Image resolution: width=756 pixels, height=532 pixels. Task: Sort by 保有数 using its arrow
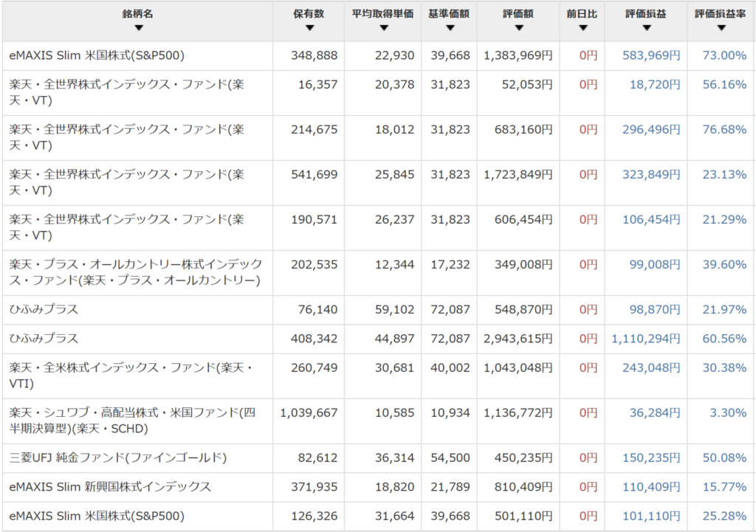click(309, 28)
